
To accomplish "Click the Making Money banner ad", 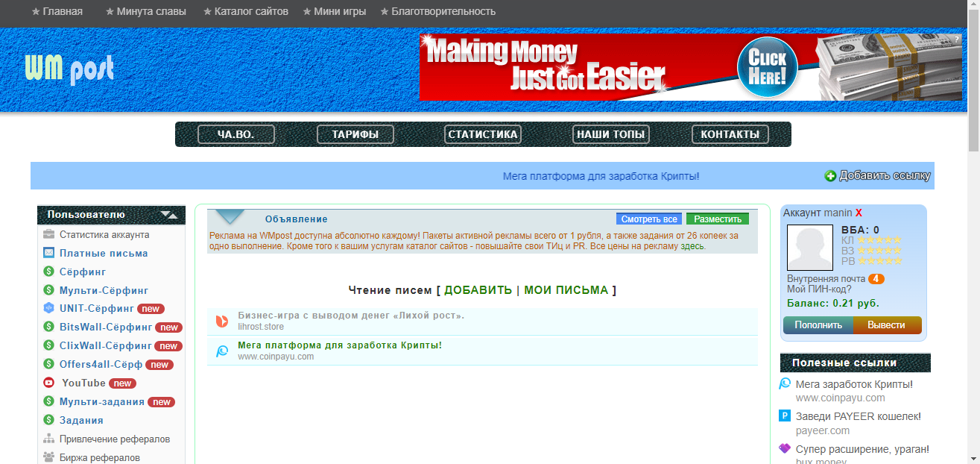I will tap(691, 66).
